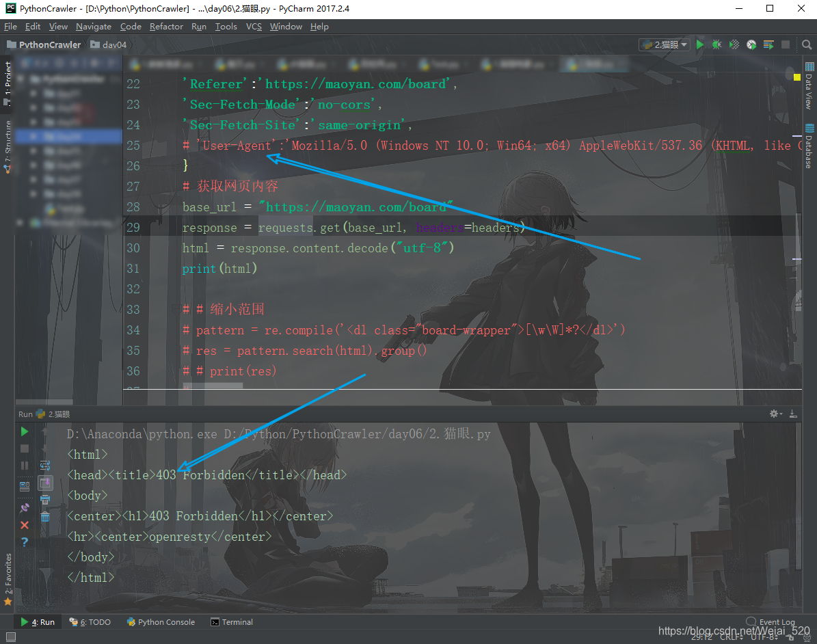This screenshot has height=644, width=817.
Task: Click PythonCrawler breadcrumb in navigation bar
Action: (x=45, y=45)
